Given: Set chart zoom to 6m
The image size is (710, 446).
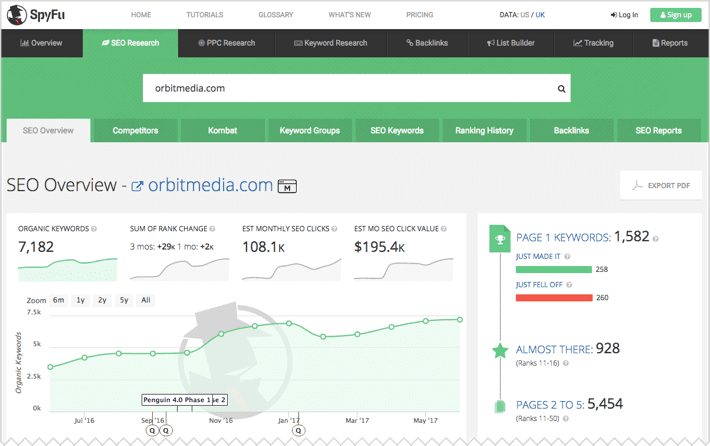Looking at the screenshot, I should coord(58,300).
